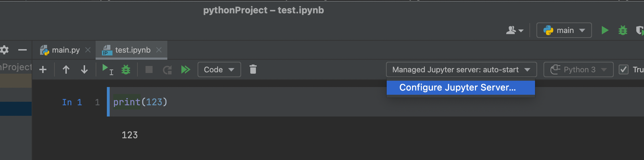Move cell up with arrow icon

tap(66, 69)
